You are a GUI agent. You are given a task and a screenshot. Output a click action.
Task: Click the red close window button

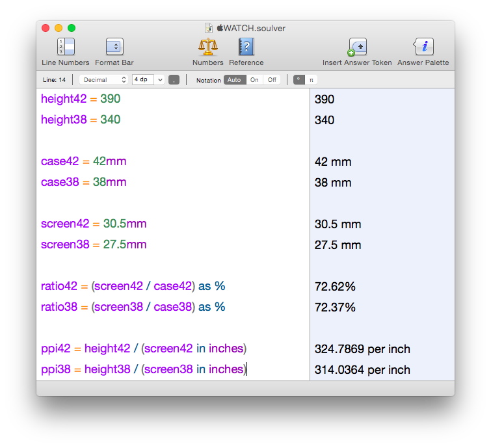46,28
